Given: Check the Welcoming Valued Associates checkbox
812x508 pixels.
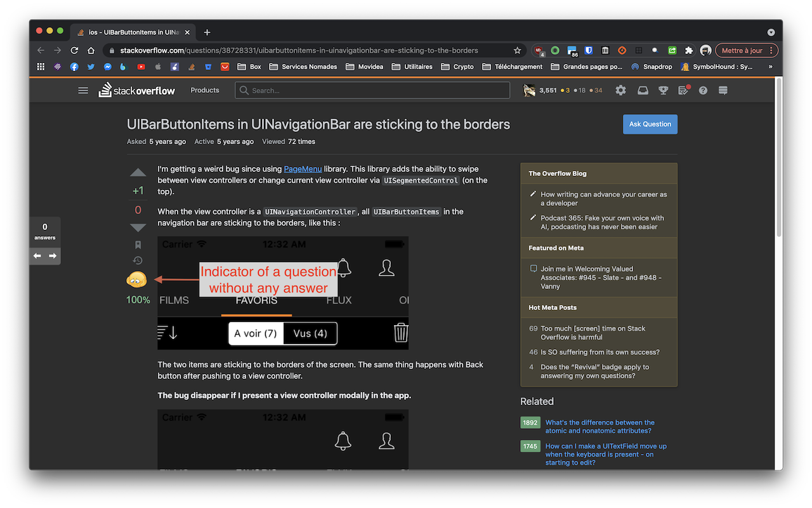Looking at the screenshot, I should (533, 268).
